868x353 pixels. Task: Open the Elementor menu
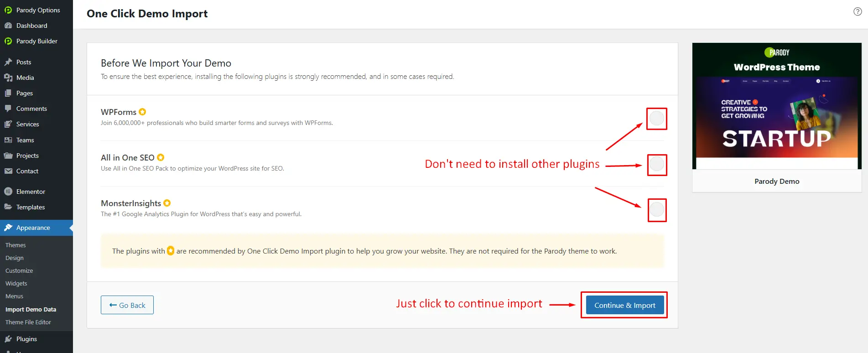point(36,192)
